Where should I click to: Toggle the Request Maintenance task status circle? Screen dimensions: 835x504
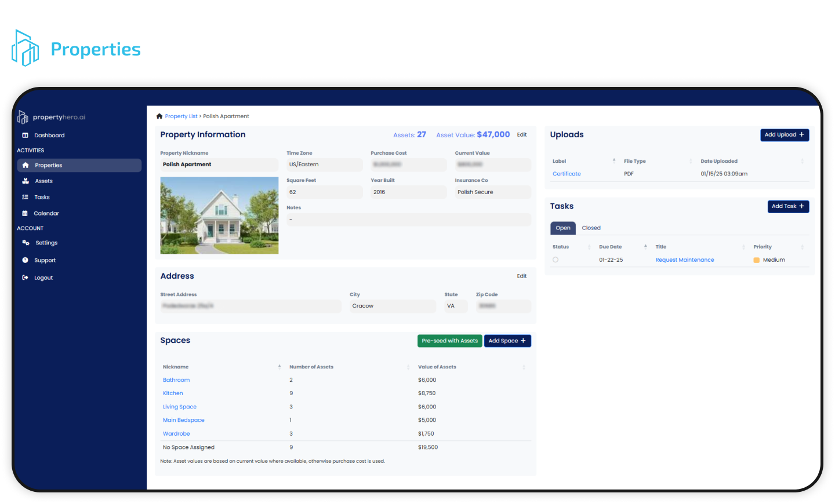(x=556, y=260)
